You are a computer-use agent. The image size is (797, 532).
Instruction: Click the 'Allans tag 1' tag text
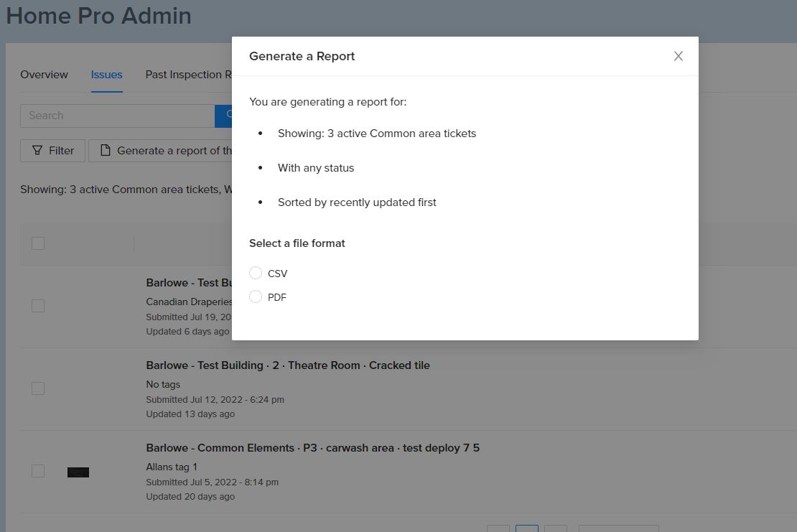[x=172, y=467]
